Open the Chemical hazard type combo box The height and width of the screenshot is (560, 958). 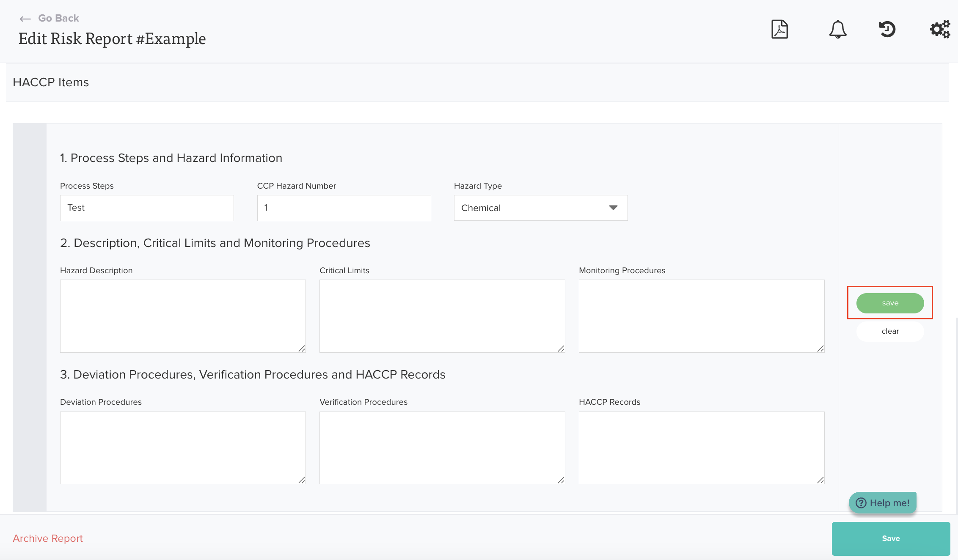pyautogui.click(x=529, y=208)
